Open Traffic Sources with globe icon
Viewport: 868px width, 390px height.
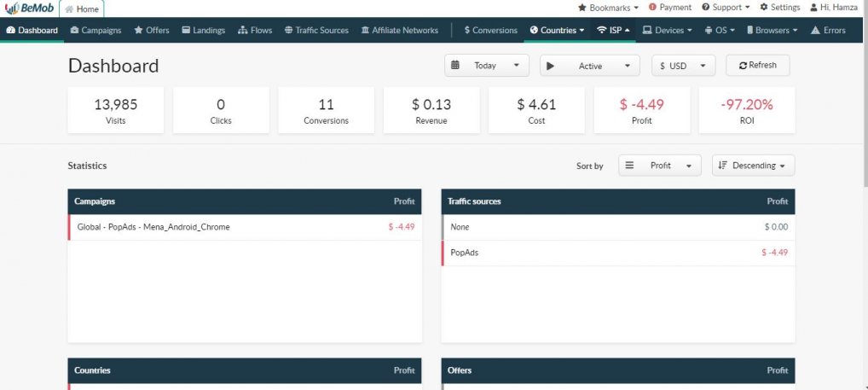pyautogui.click(x=316, y=31)
